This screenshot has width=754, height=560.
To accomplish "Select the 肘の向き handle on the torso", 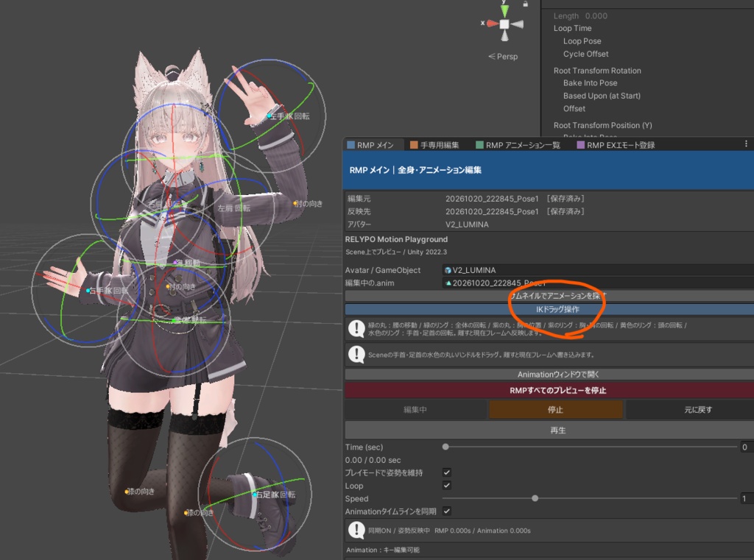I will coord(168,286).
